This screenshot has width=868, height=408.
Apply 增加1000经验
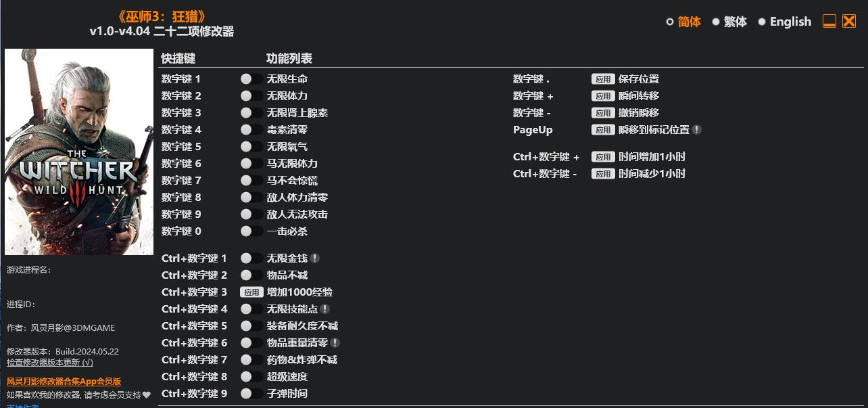tap(251, 292)
